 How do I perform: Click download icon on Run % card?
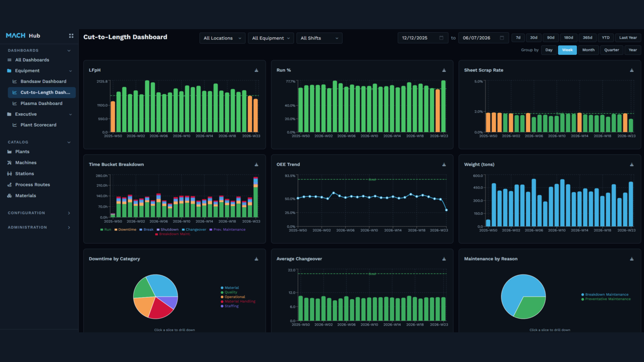(x=444, y=70)
